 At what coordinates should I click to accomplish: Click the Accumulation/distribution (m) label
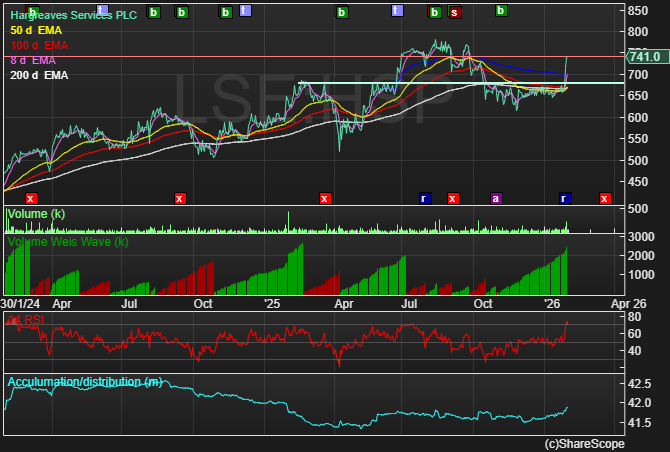pos(85,381)
